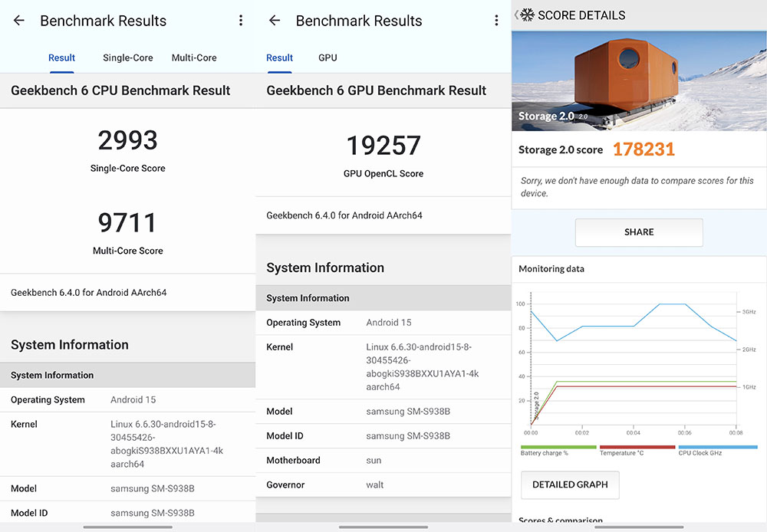Tap the Storage 2.0 score value 178231
Screen dimensions: 767x532
(644, 149)
